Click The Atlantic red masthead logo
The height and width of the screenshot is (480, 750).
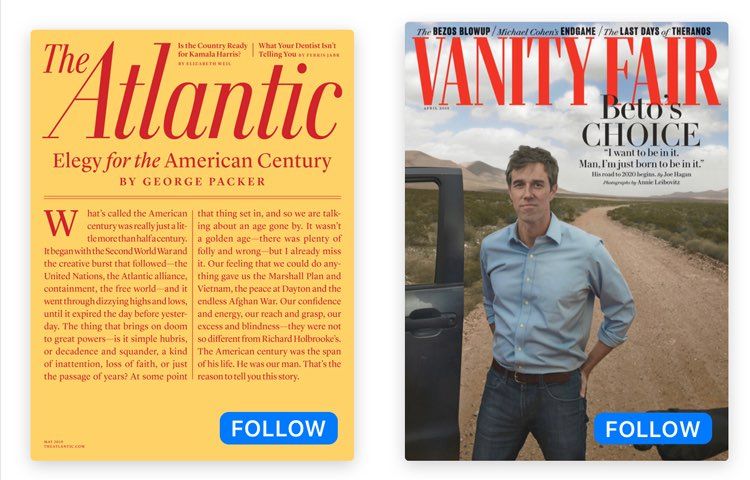click(x=193, y=91)
